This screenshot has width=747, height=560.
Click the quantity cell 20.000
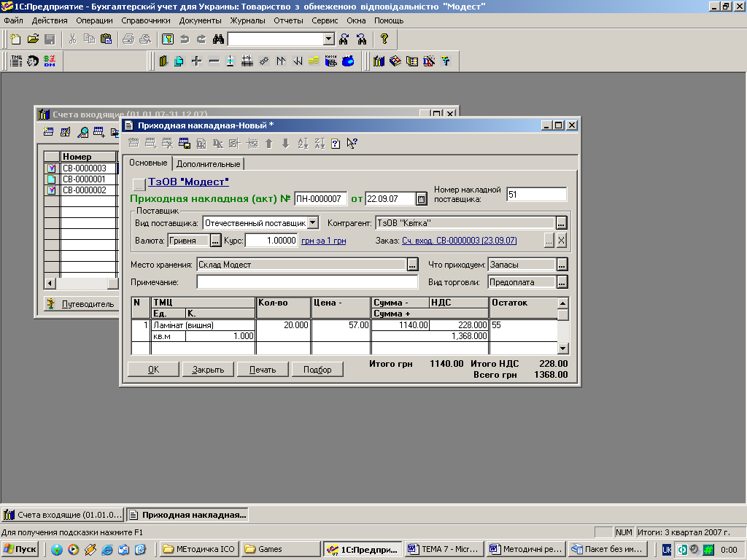(x=284, y=325)
